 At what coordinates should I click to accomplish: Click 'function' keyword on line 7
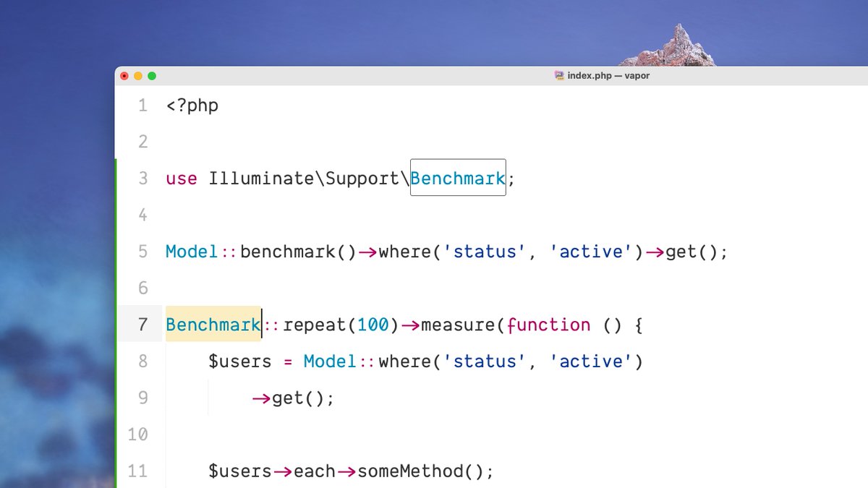coord(549,325)
